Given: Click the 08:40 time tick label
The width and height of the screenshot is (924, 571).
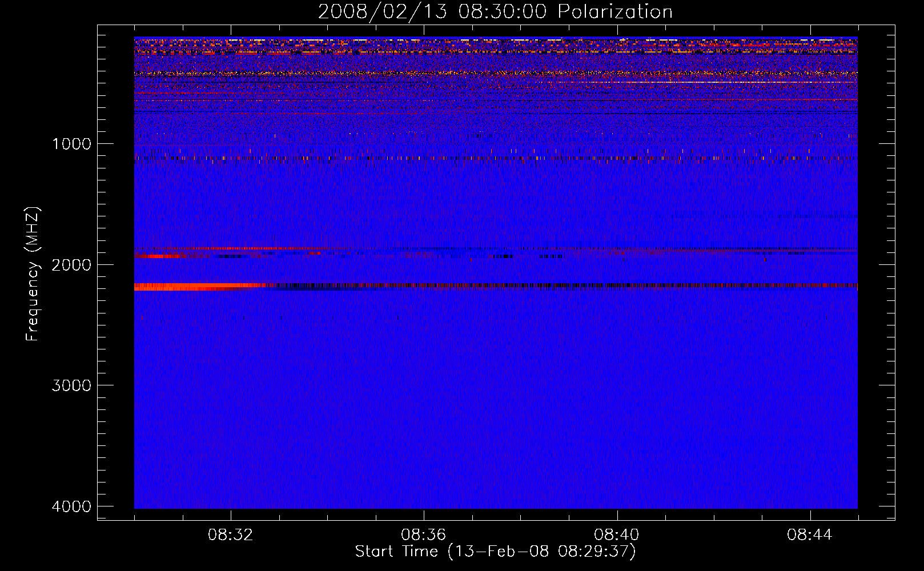Looking at the screenshot, I should pyautogui.click(x=617, y=535).
